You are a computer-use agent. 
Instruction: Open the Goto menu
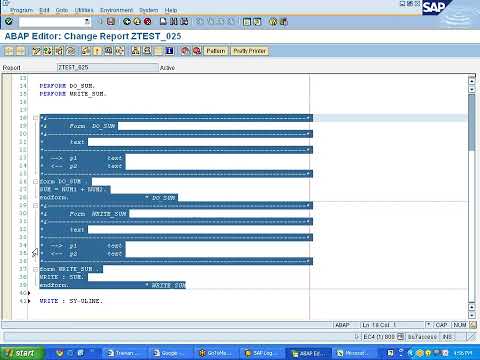[x=62, y=10]
